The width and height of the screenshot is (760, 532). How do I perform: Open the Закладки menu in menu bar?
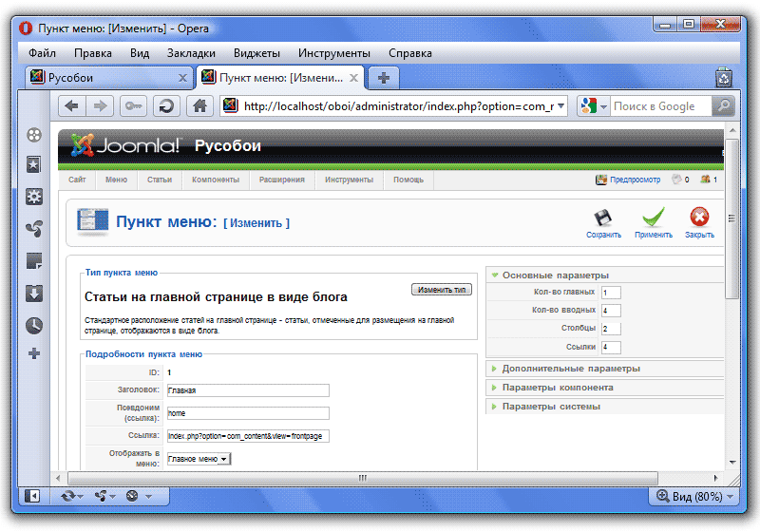[191, 53]
